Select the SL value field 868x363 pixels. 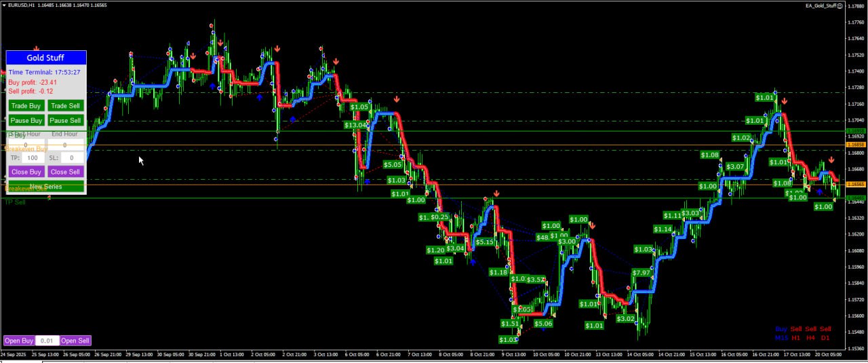click(x=72, y=157)
